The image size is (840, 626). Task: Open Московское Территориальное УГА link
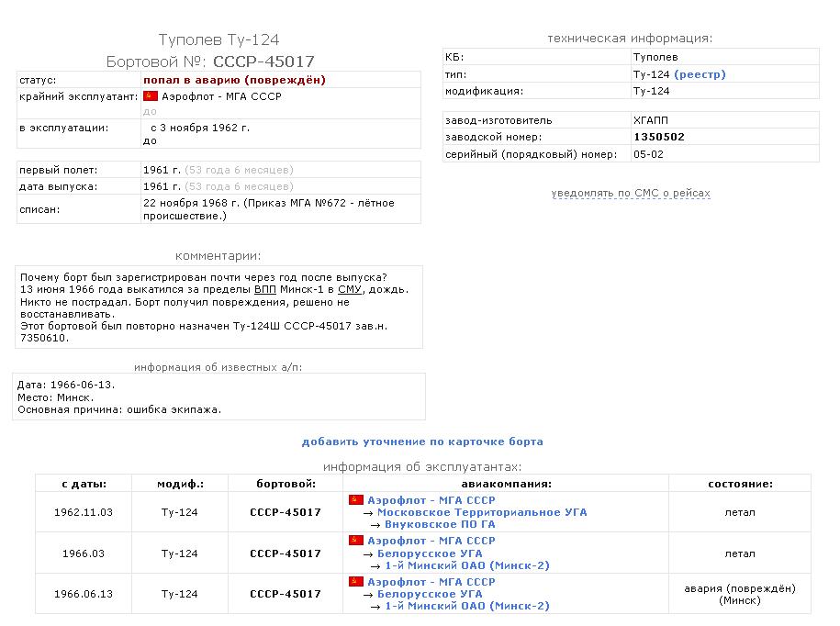point(482,512)
